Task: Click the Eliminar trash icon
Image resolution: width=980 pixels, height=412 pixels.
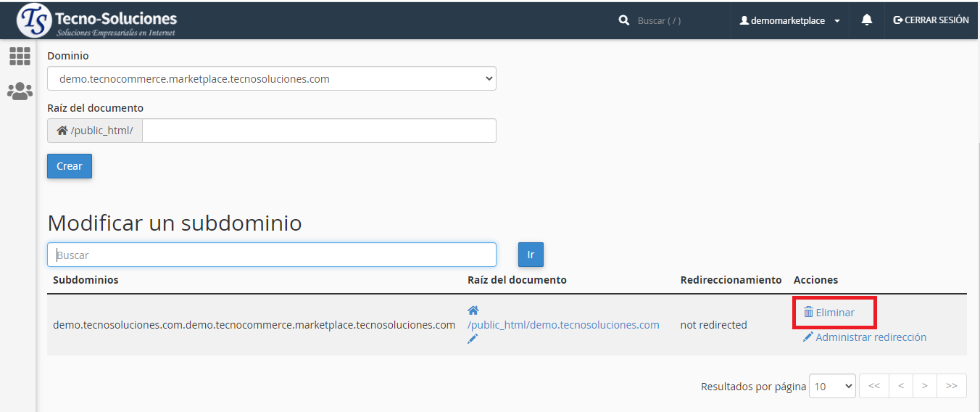Action: pyautogui.click(x=808, y=313)
